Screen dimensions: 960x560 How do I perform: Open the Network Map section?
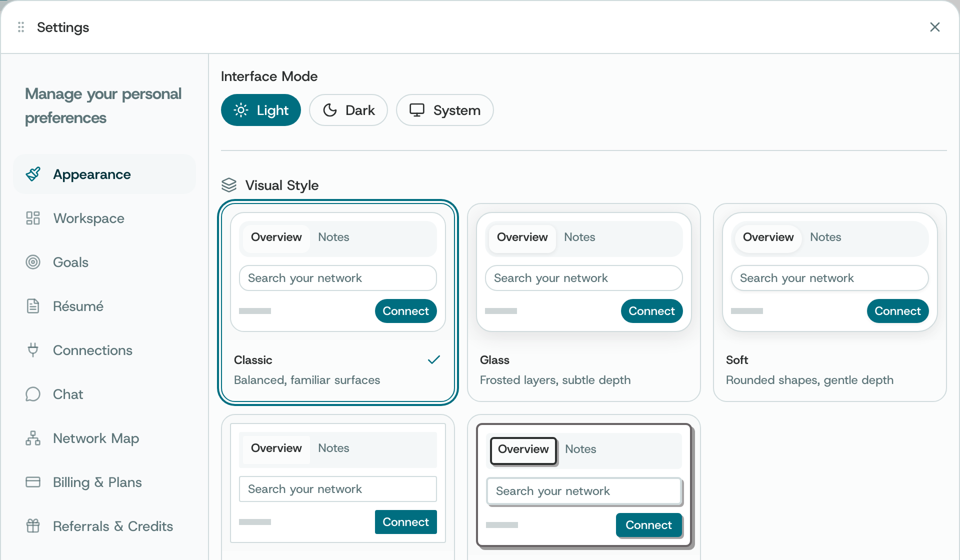coord(104,438)
